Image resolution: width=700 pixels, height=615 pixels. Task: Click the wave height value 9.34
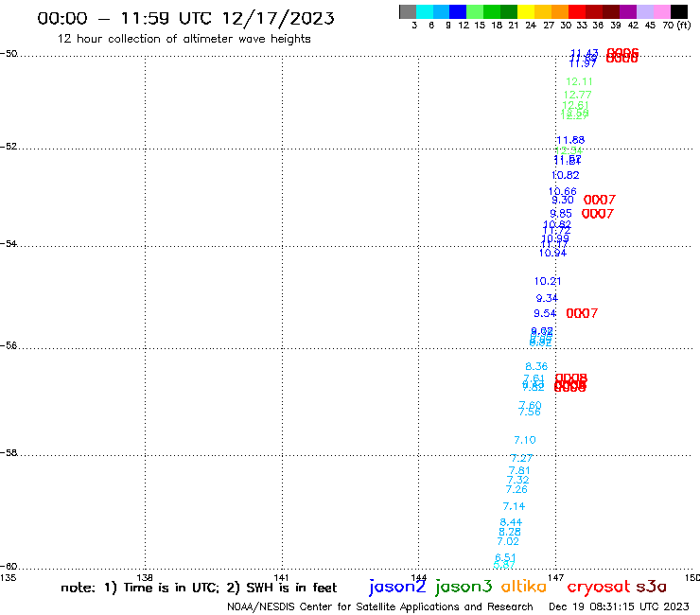[x=547, y=298]
